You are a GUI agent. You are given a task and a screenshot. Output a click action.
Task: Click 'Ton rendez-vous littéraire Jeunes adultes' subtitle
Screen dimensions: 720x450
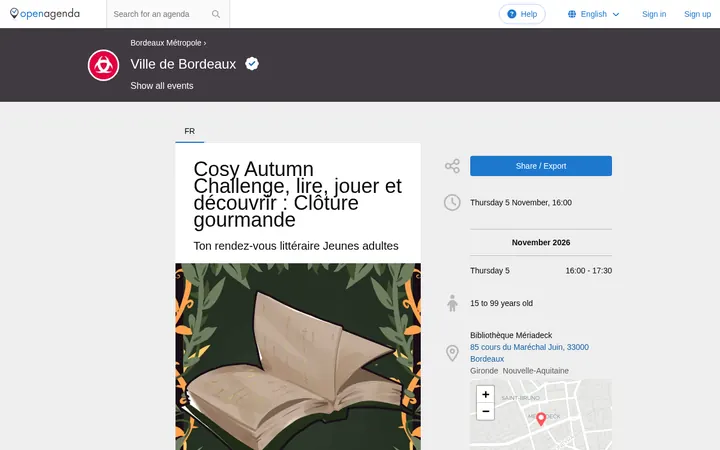[296, 246]
